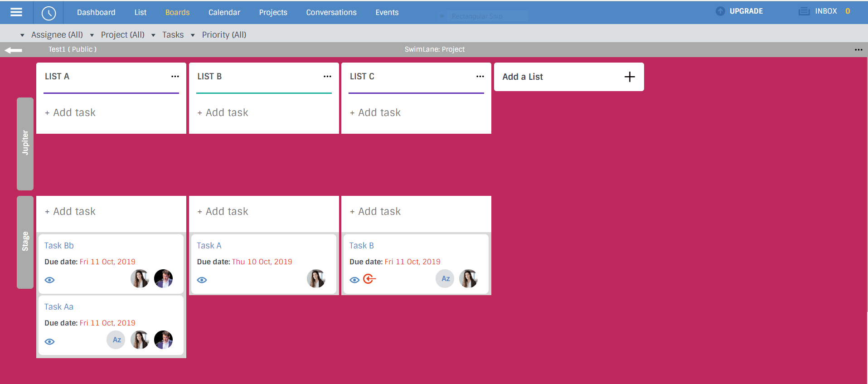Open LIST C three-dot menu
868x384 pixels.
coord(480,77)
